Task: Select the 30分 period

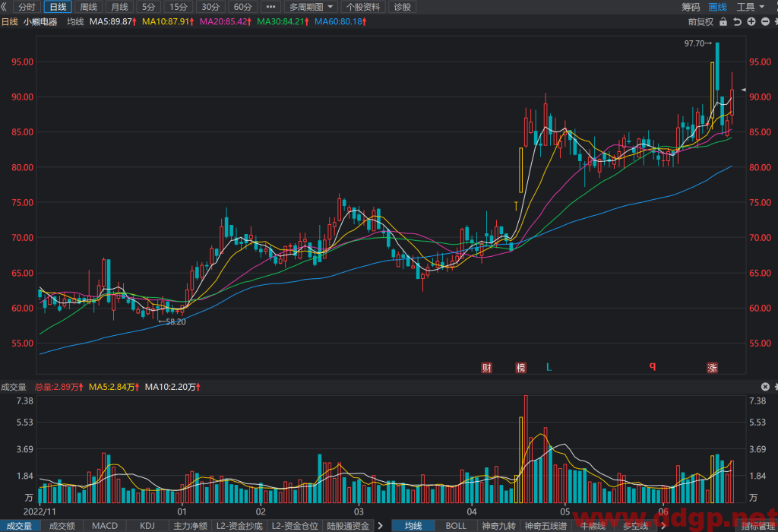Action: click(x=210, y=7)
